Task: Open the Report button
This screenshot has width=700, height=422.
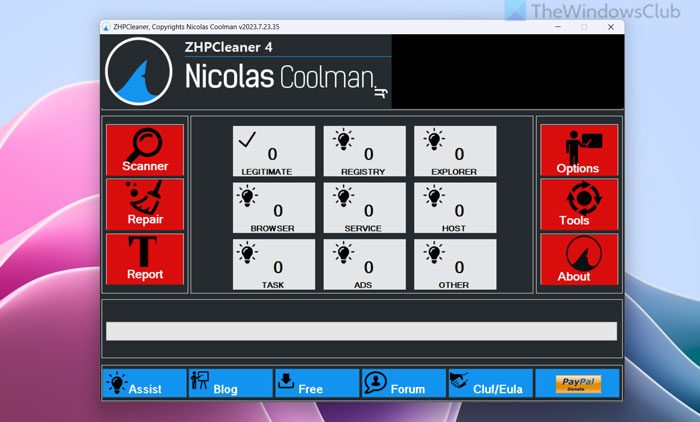Action: tap(145, 259)
